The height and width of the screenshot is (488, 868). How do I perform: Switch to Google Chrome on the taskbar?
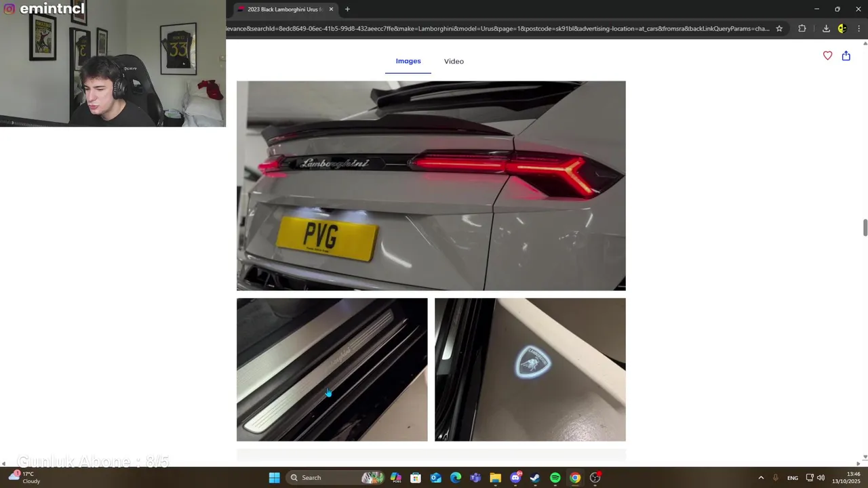click(575, 478)
